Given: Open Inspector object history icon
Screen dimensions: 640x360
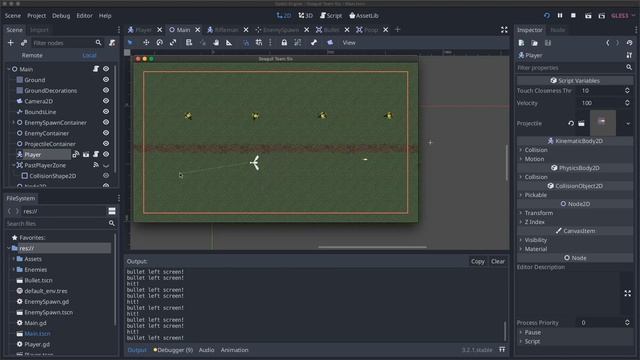Looking at the screenshot, I should click(x=629, y=43).
